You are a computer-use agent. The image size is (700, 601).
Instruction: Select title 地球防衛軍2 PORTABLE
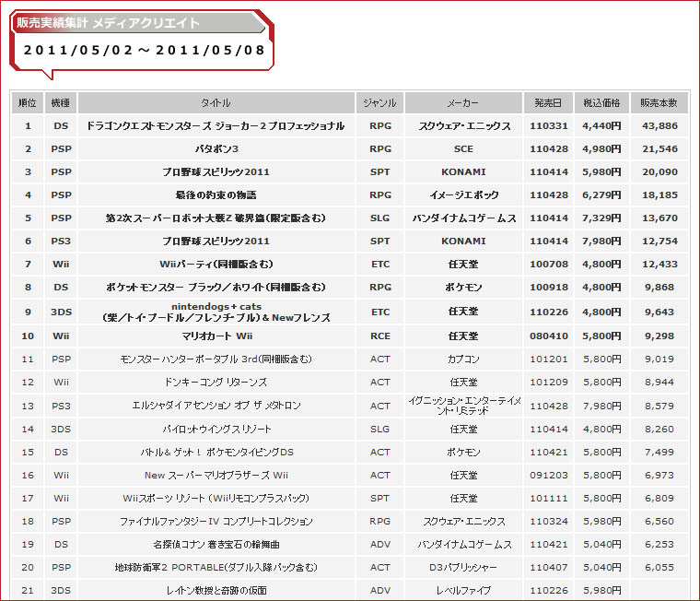pyautogui.click(x=216, y=568)
